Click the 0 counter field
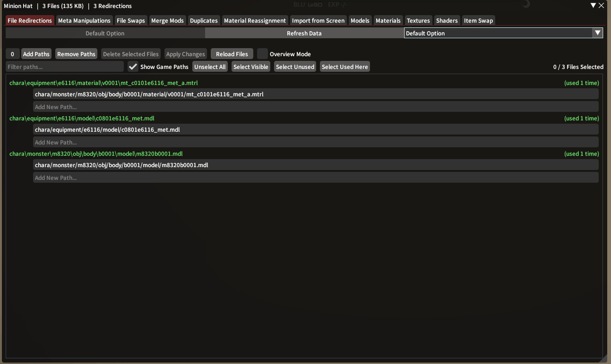 click(x=13, y=54)
